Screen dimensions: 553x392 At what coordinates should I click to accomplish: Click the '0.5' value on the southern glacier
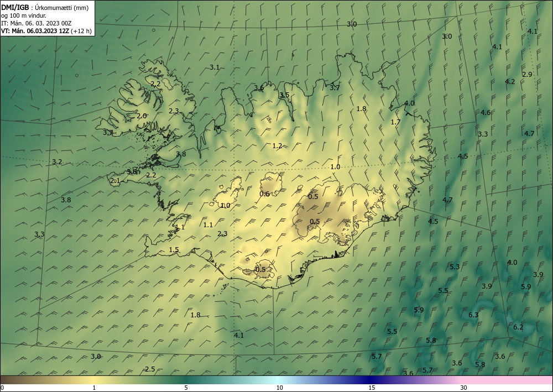(260, 270)
